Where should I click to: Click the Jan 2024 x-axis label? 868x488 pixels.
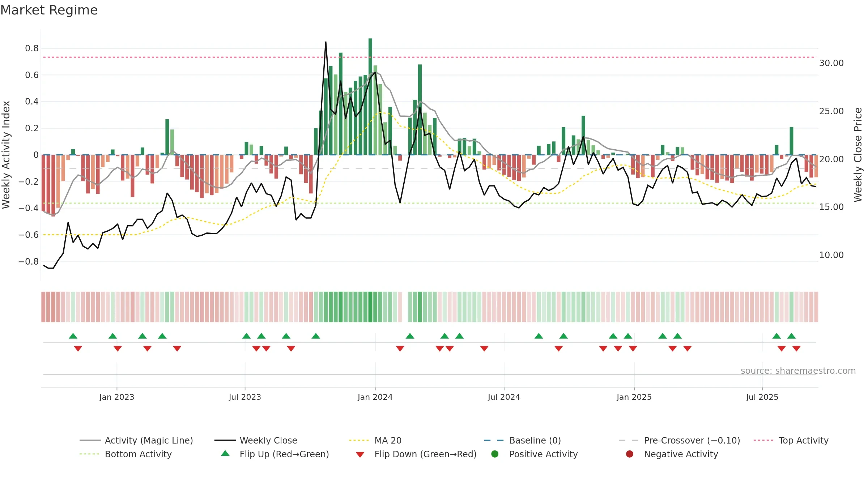[375, 397]
